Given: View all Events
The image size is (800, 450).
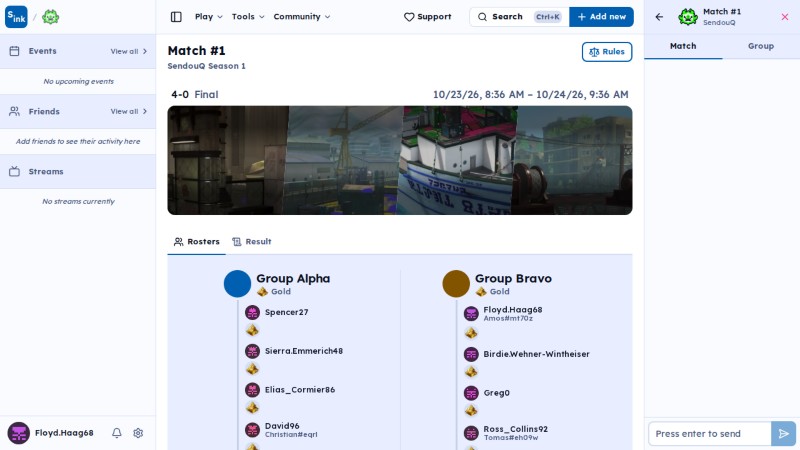Looking at the screenshot, I should pos(129,51).
